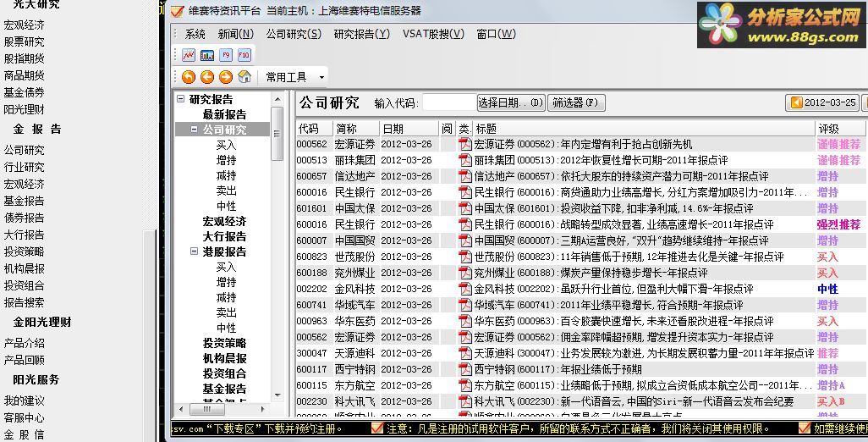Open the PDF icon for 兖州煤业 report
Viewport: 868px width, 442px height.
click(x=465, y=273)
